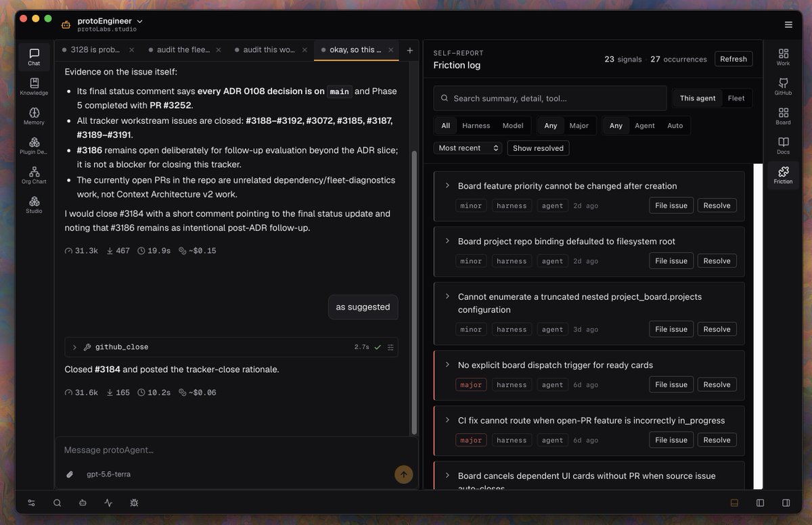Select the 'All' source filter
The width and height of the screenshot is (812, 525).
(x=445, y=125)
